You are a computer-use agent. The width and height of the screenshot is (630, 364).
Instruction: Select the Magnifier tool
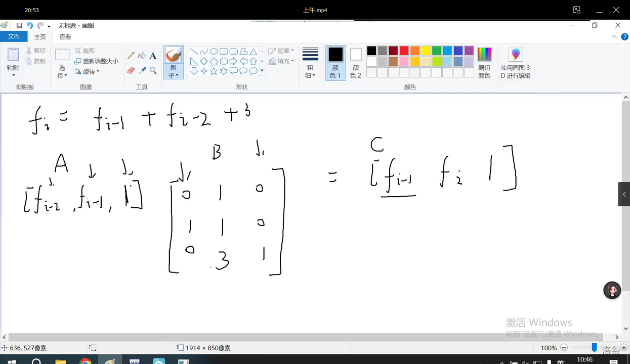click(x=153, y=71)
